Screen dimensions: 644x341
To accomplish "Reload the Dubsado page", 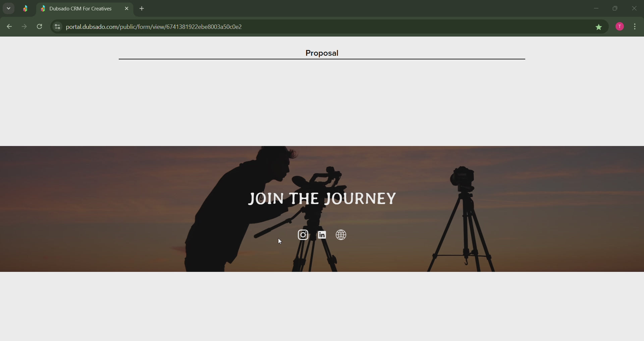I will (x=40, y=27).
